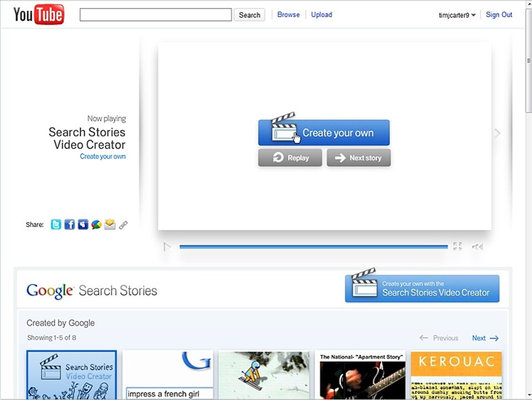Image resolution: width=532 pixels, height=400 pixels.
Task: Open The National Apartment Story thumbnail
Action: (x=360, y=374)
